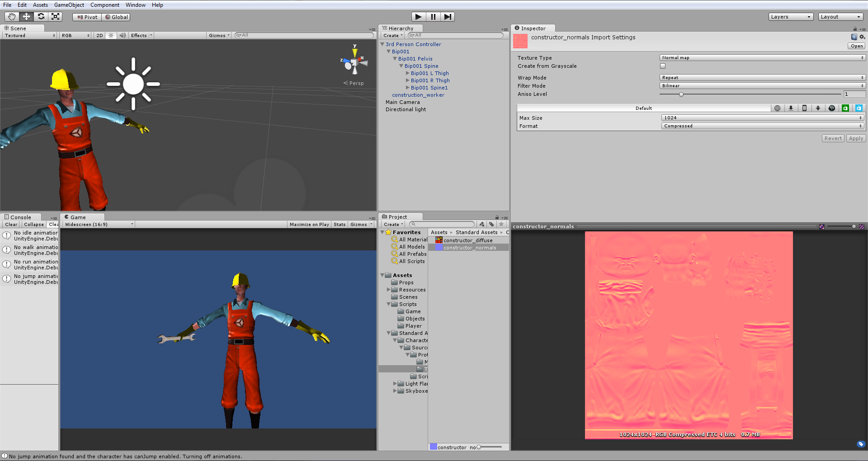Select the BlackBerry platform override icon
The width and height of the screenshot is (868, 461).
coord(831,108)
